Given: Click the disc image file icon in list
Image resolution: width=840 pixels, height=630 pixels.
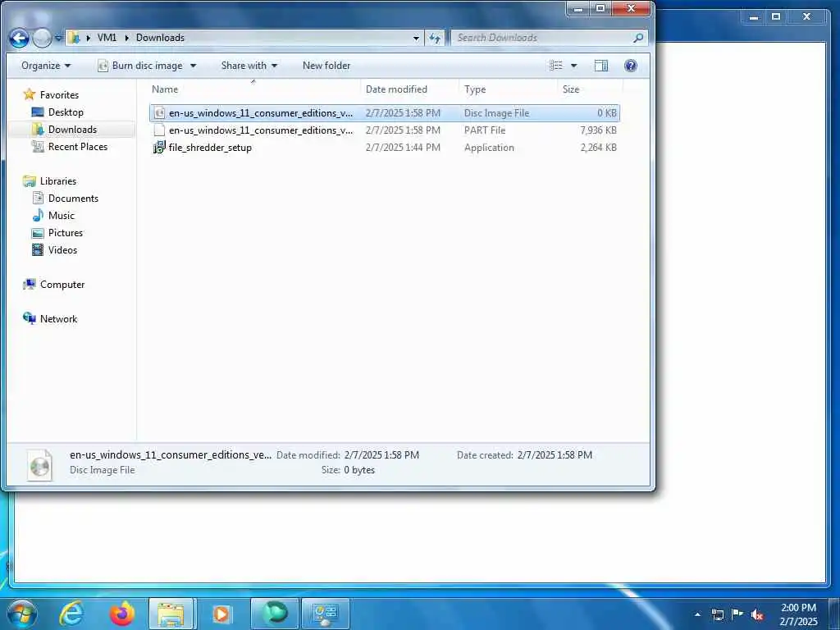Looking at the screenshot, I should [159, 113].
